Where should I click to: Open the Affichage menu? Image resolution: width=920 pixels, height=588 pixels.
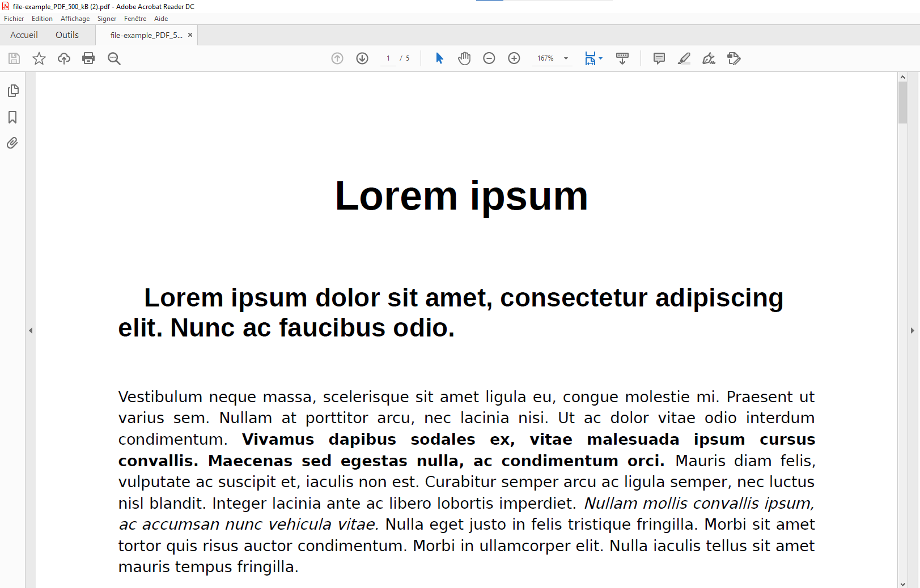[75, 19]
